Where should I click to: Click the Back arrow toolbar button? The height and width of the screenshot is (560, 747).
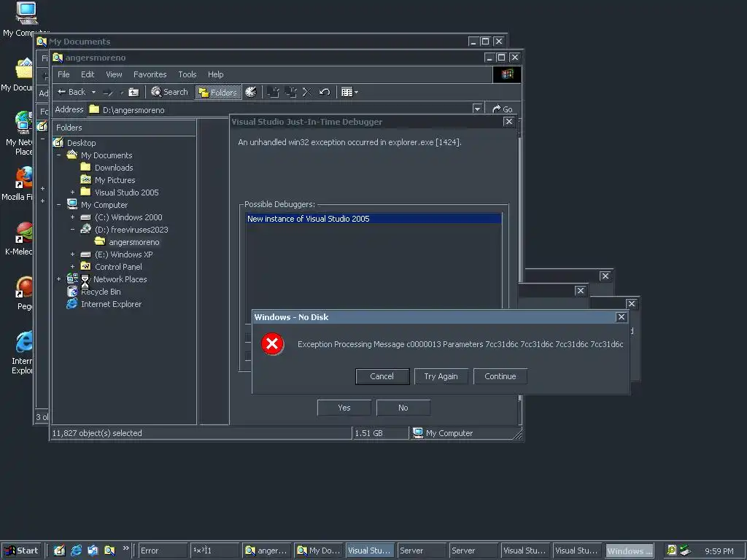point(72,92)
